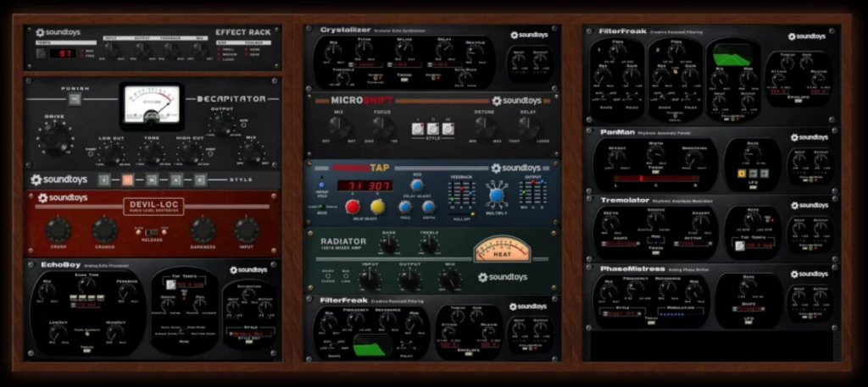This screenshot has width=868, height=387.
Task: Click the Soundtoys logo on Radiator
Action: coord(503,277)
